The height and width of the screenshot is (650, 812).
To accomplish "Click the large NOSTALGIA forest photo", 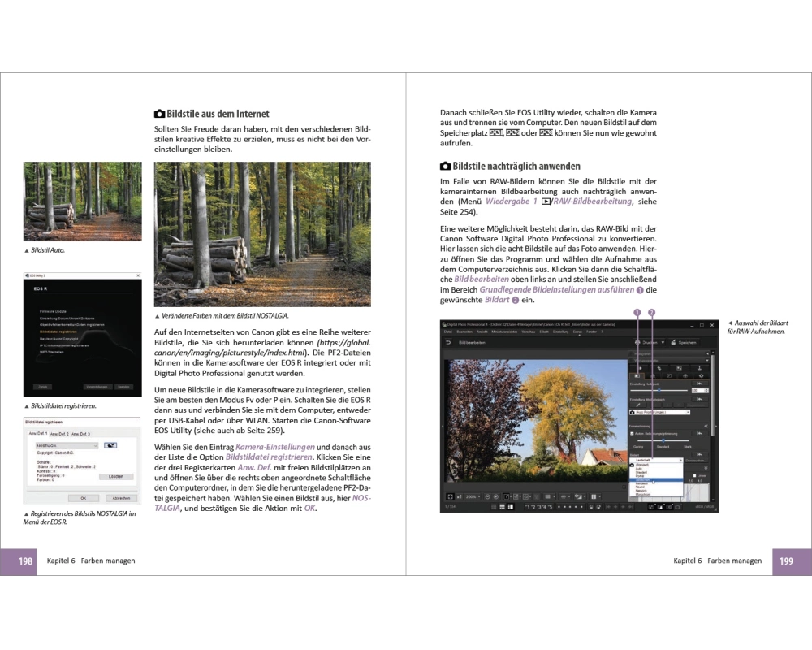I will [x=262, y=234].
